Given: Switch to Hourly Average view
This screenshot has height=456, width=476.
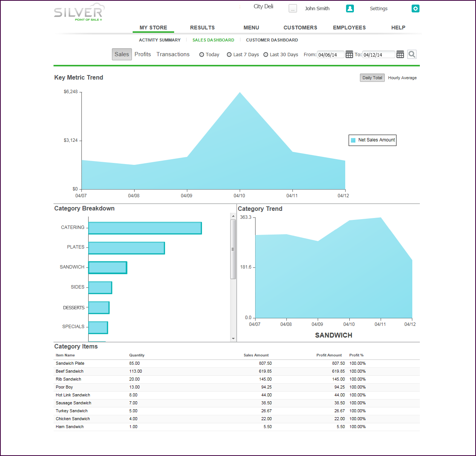Looking at the screenshot, I should click(x=402, y=78).
